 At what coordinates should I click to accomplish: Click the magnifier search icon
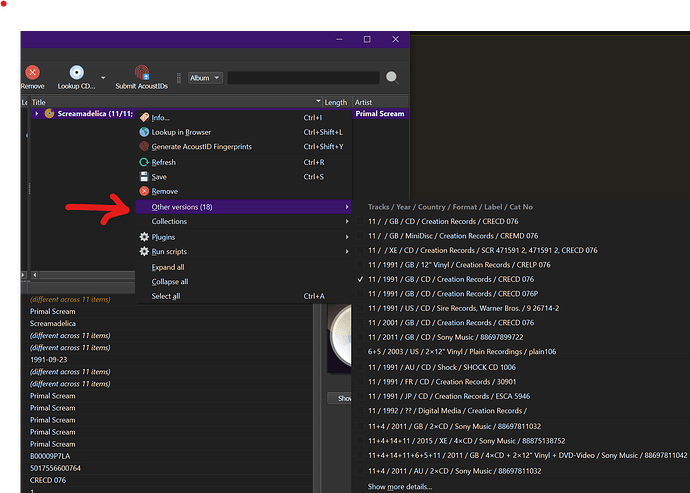click(x=391, y=77)
